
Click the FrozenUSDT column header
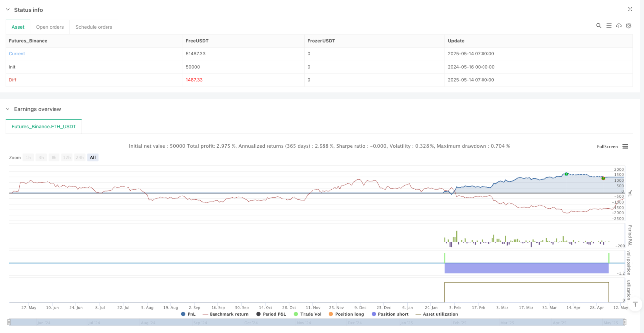[x=321, y=41]
